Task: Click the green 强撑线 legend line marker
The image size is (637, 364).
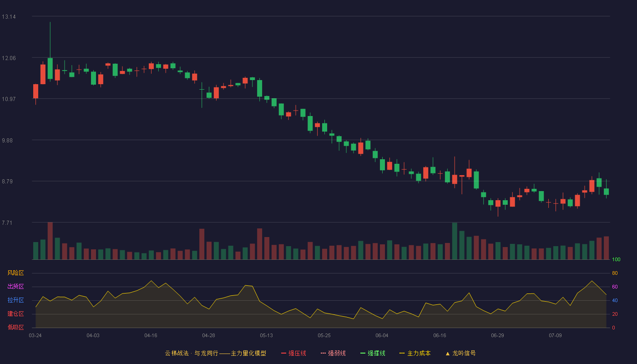Action: click(x=363, y=353)
